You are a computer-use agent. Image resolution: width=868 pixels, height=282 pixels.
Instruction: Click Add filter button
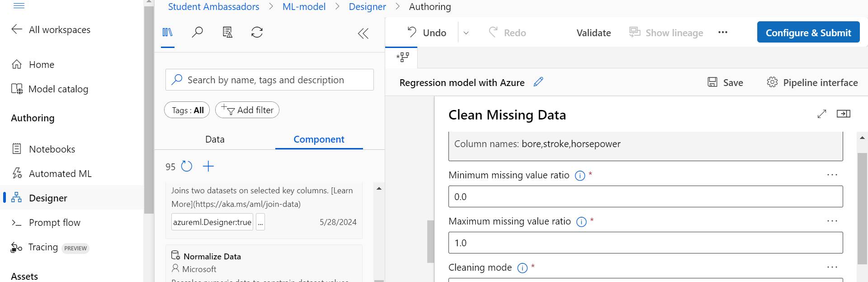247,110
